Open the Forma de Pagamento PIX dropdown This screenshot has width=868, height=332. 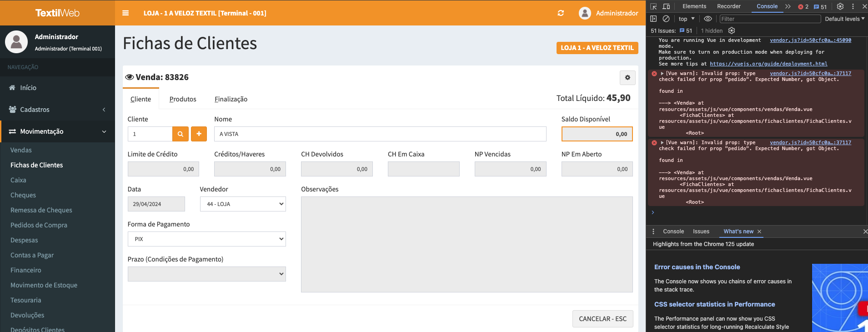206,239
